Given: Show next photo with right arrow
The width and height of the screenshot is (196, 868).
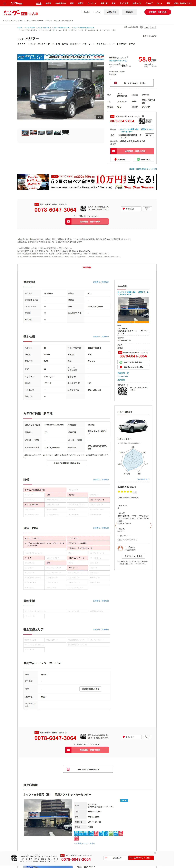Looking at the screenshot, I should (x=101, y=87).
